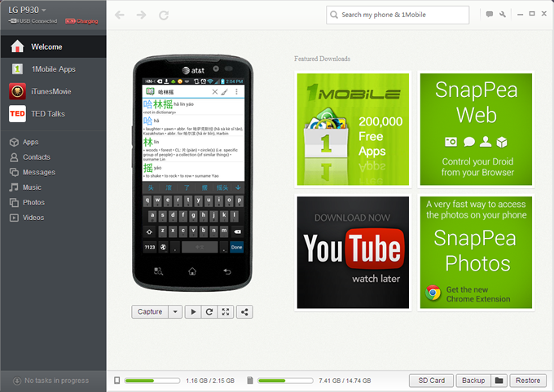Viewport: 554px width, 392px height.
Task: Navigate back with the left arrow
Action: pos(120,15)
